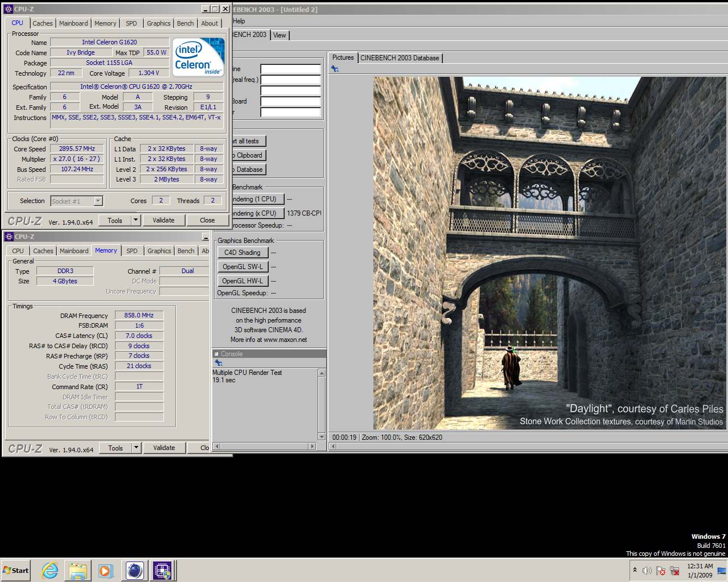This screenshot has height=582, width=728.
Task: Run the OpenGL HW-L benchmark
Action: pos(242,281)
